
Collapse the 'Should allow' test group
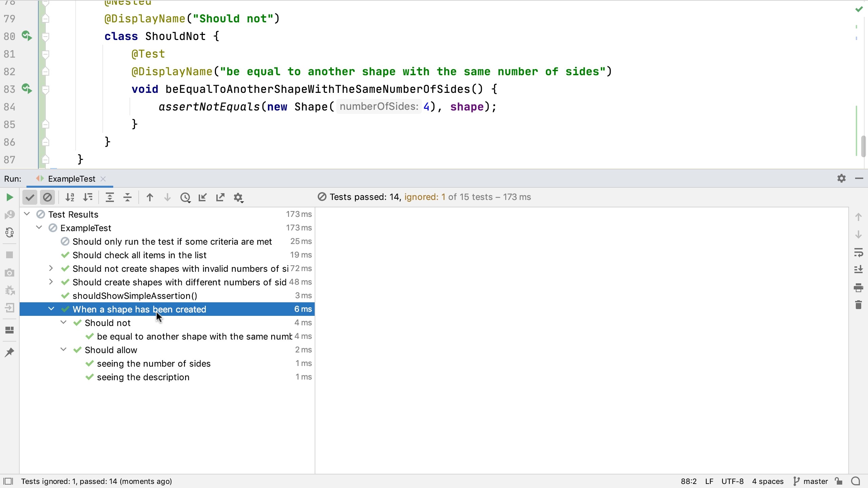(x=63, y=349)
